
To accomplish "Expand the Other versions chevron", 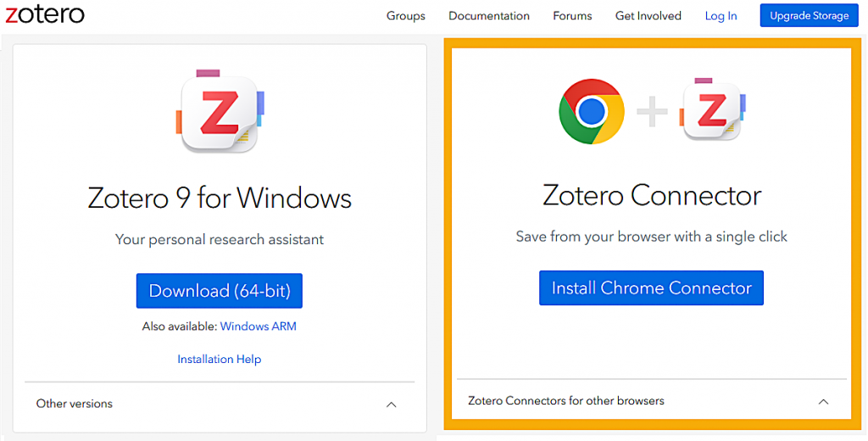I will 392,405.
